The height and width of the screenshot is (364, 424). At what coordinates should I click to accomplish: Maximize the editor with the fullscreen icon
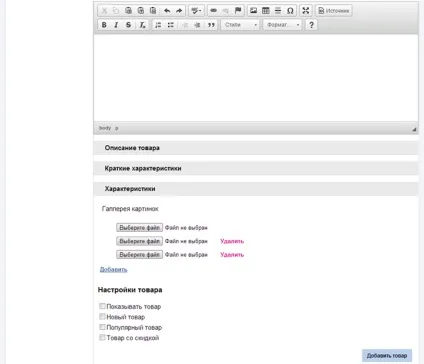(306, 11)
